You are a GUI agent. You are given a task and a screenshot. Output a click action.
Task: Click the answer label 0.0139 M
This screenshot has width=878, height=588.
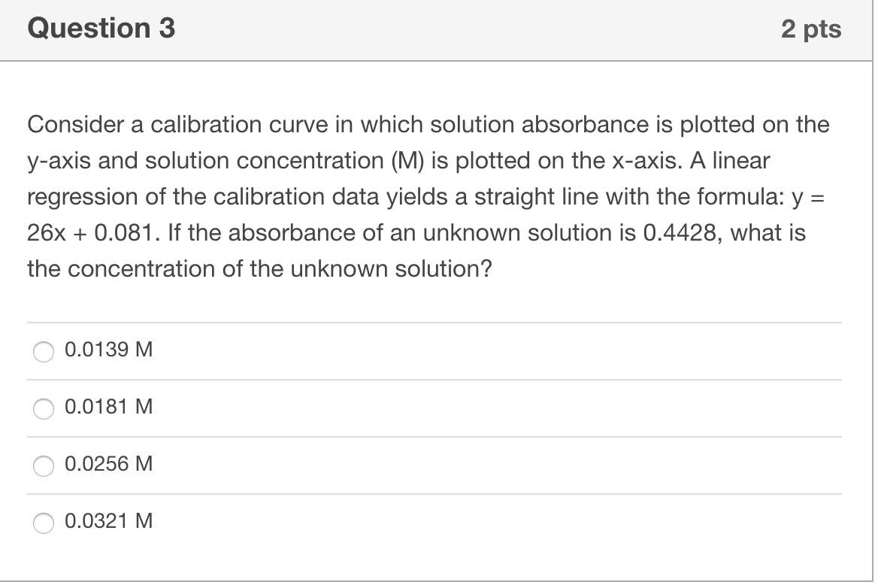(108, 349)
